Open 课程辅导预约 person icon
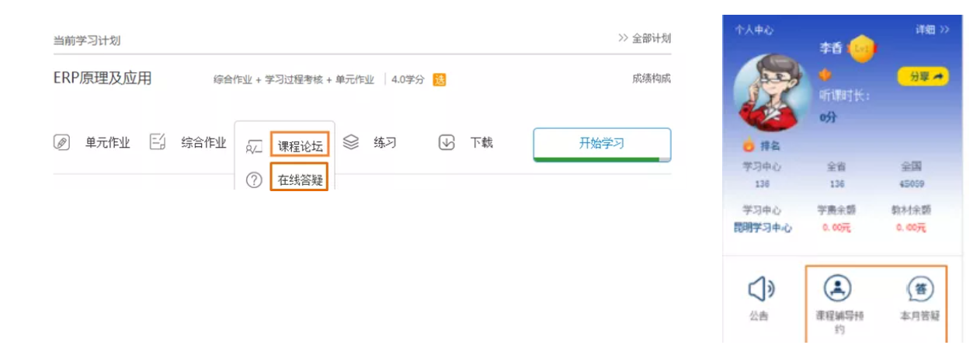The width and height of the screenshot is (980, 359). (836, 288)
